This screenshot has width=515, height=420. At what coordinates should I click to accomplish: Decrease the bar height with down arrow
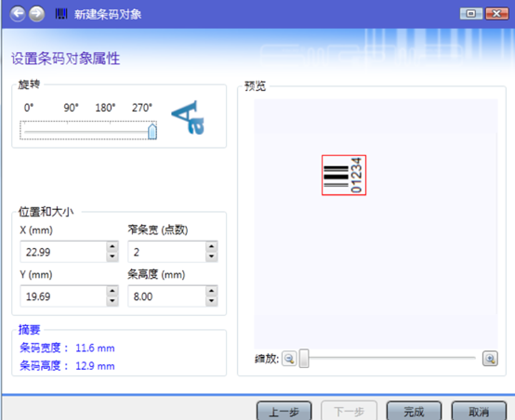(x=212, y=301)
